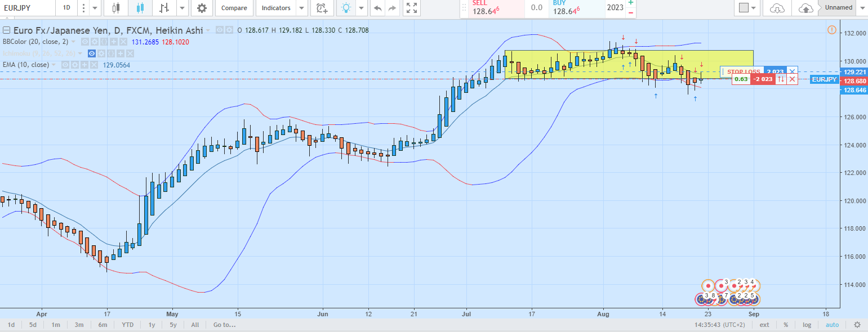Toggle auto scale button
Image resolution: width=868 pixels, height=332 pixels.
pyautogui.click(x=832, y=325)
